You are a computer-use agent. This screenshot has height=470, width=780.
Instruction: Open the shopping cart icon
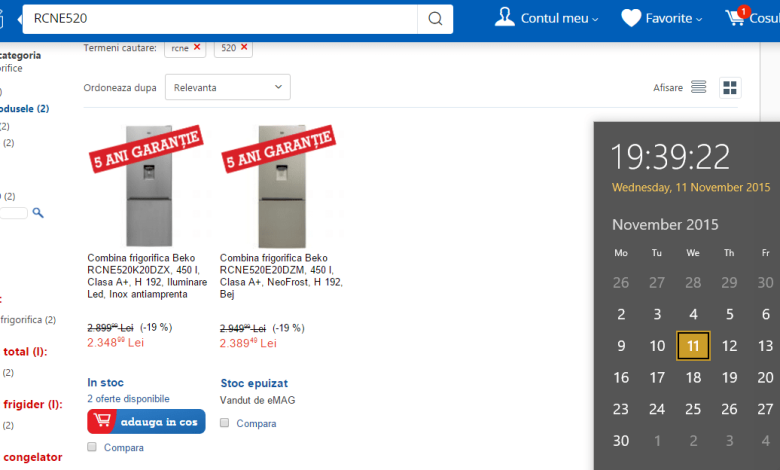(736, 17)
